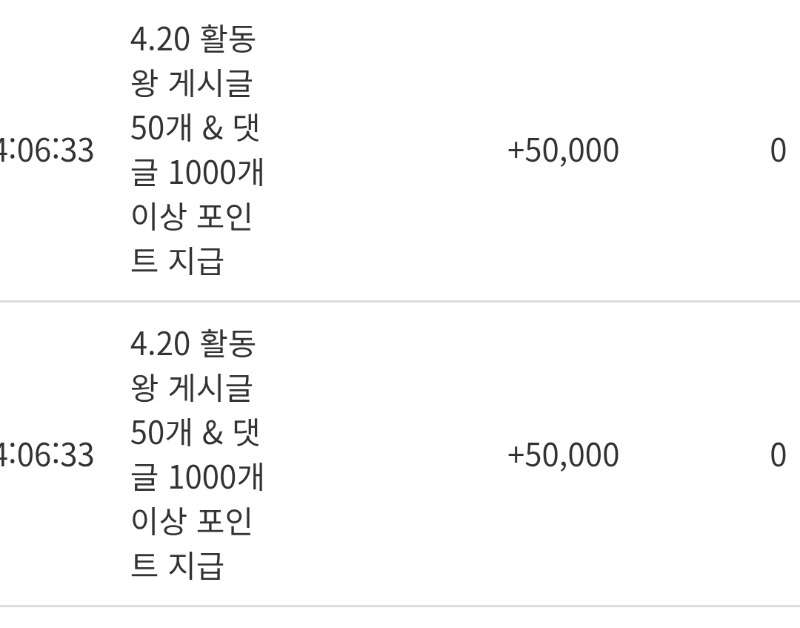Click "4.20 활동" text in first row

pyautogui.click(x=193, y=41)
